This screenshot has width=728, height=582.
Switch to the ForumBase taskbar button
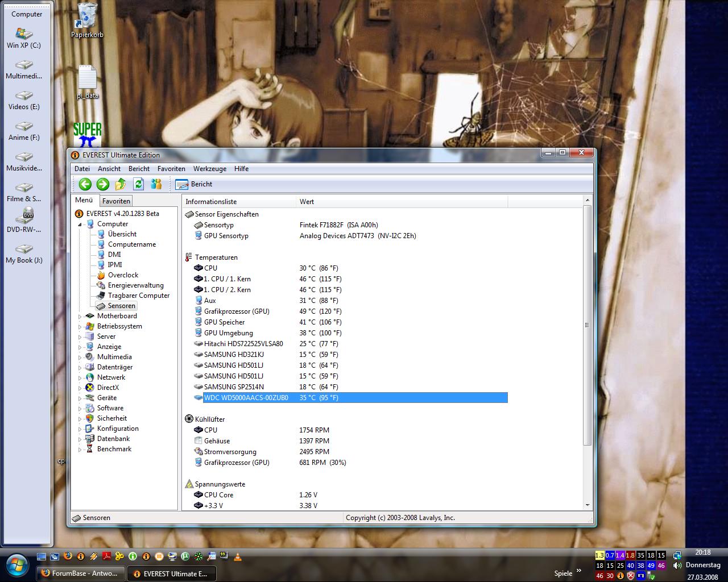point(81,573)
